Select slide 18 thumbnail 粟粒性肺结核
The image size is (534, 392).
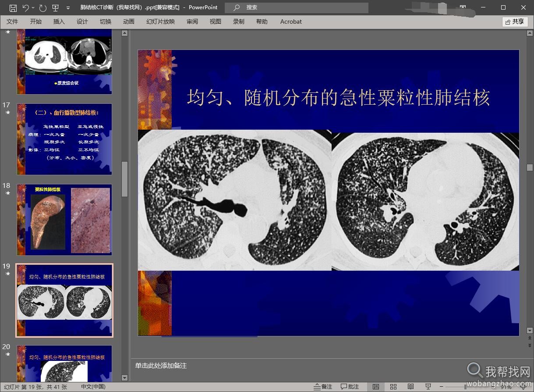[64, 220]
